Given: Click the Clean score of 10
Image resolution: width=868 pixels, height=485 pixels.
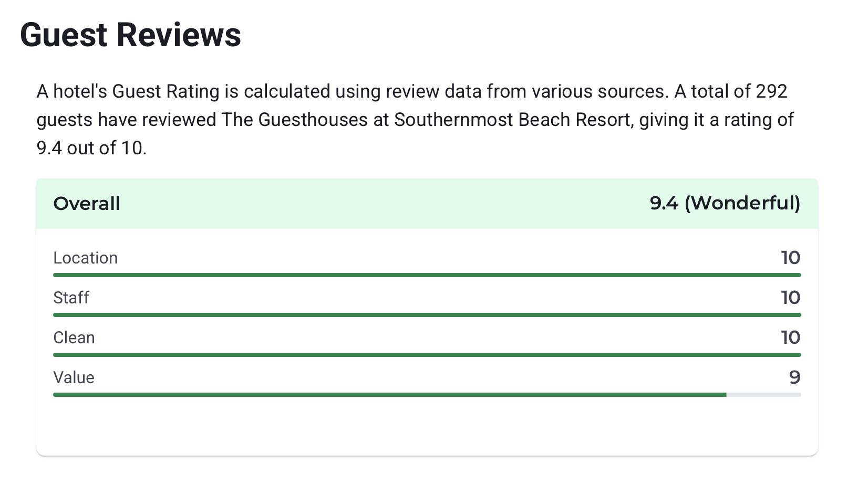Looking at the screenshot, I should pos(791,338).
